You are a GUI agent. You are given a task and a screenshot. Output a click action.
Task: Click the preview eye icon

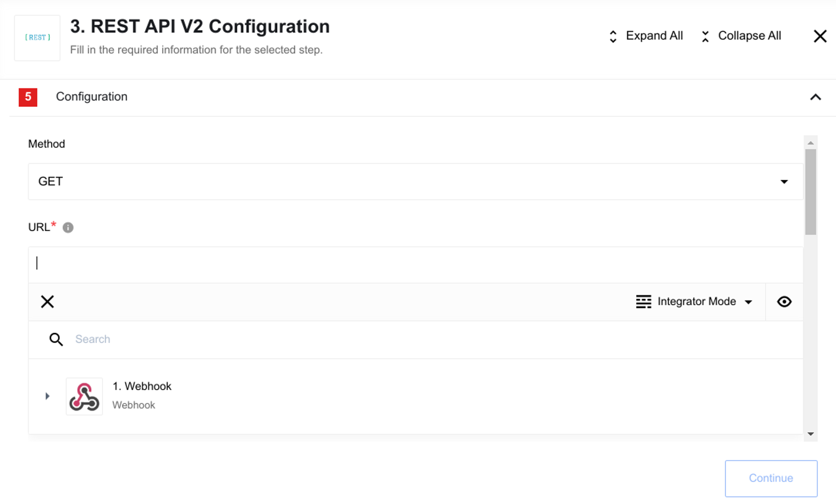click(x=784, y=302)
